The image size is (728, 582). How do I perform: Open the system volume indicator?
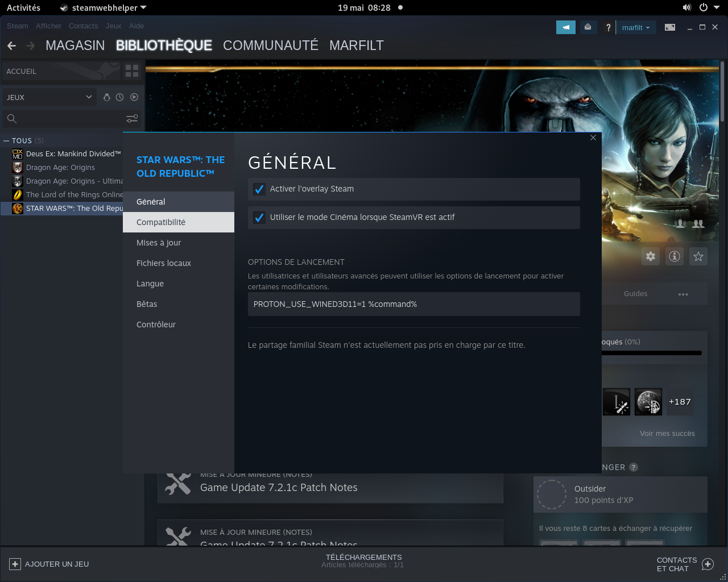pos(687,7)
